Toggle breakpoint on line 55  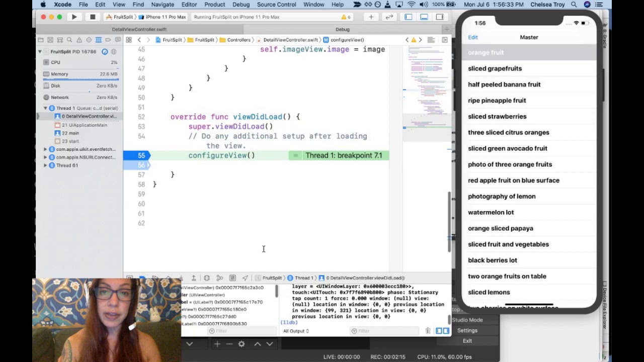(x=137, y=156)
